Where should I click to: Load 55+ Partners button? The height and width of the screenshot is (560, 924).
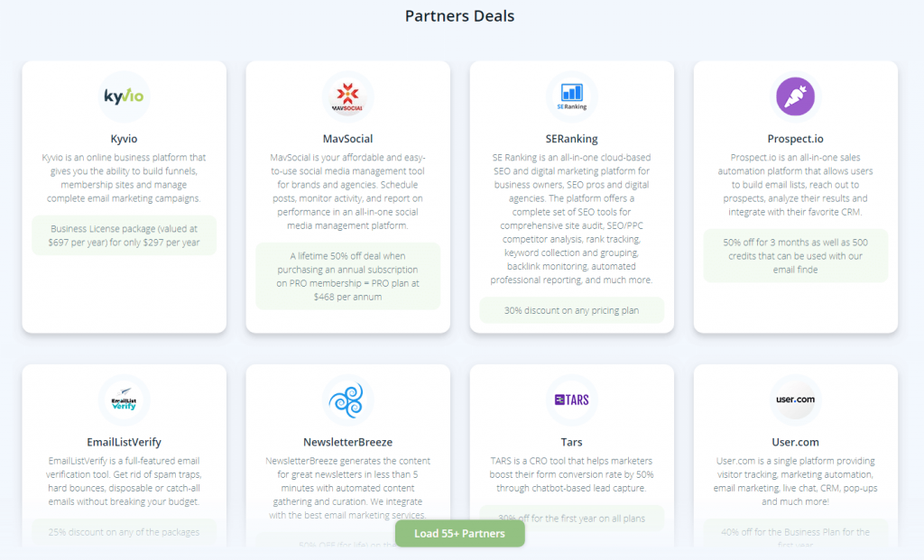pyautogui.click(x=459, y=534)
